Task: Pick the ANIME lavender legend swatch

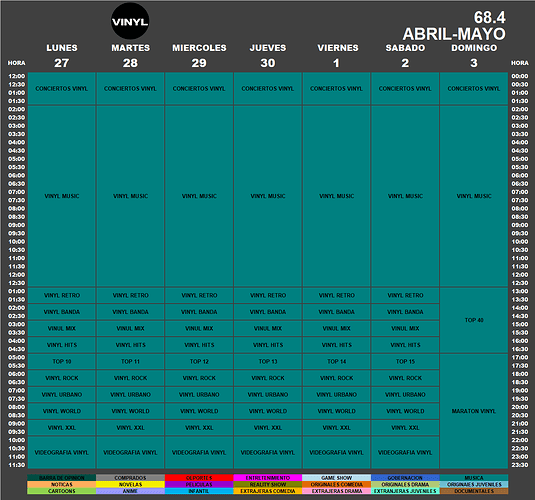Action: click(x=130, y=491)
